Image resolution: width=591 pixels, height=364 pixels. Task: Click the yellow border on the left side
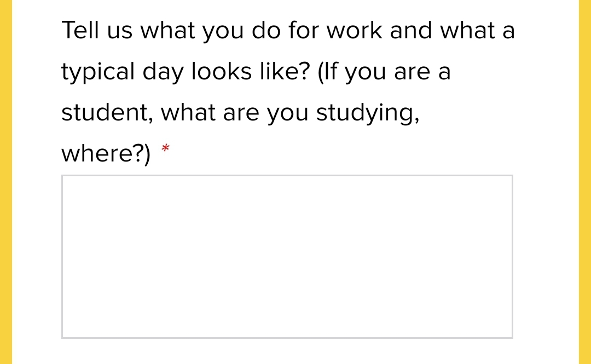pyautogui.click(x=6, y=182)
